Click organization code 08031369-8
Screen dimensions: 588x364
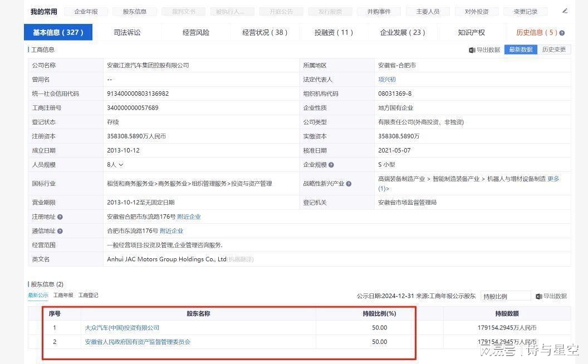point(394,94)
